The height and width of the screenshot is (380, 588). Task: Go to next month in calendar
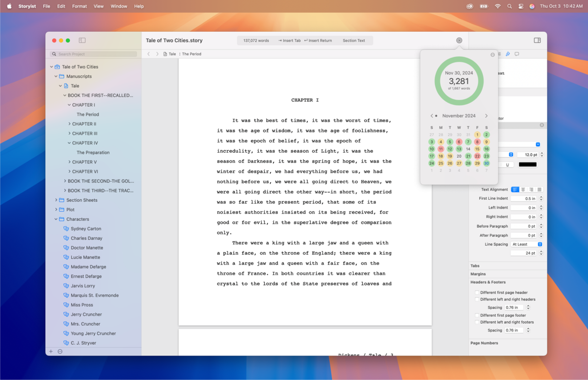coord(486,116)
